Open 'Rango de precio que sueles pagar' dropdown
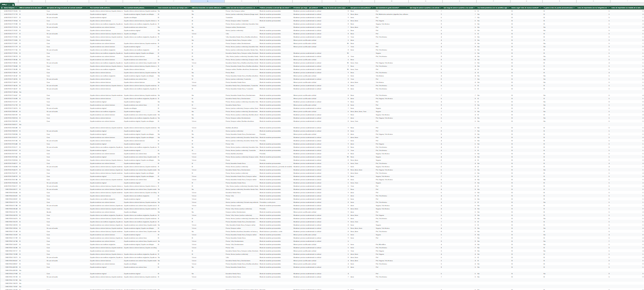 [x=348, y=8]
